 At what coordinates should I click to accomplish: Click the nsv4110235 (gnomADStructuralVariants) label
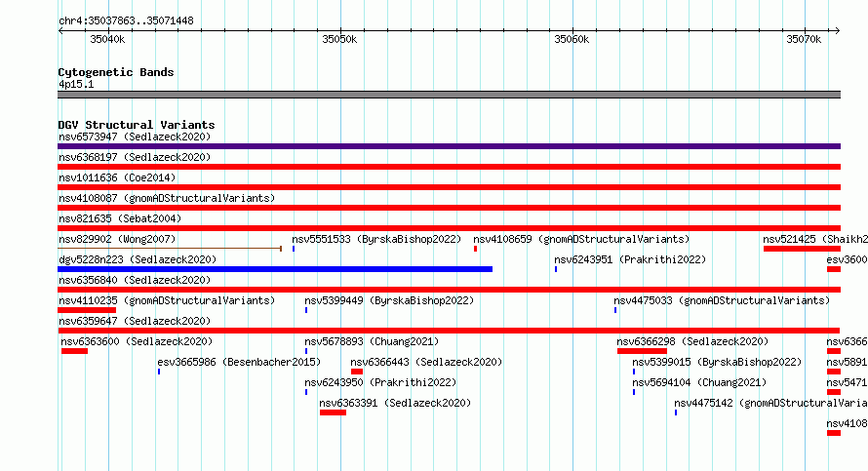pos(167,300)
